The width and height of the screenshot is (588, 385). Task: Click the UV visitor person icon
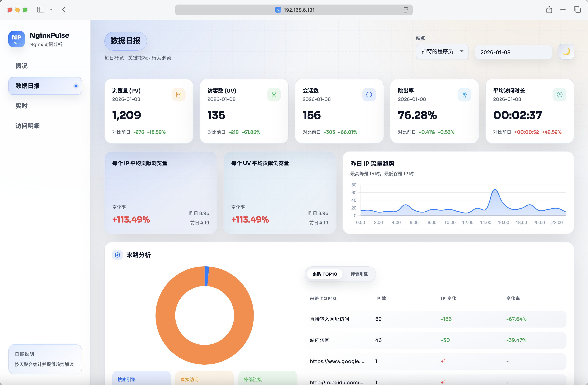[274, 95]
